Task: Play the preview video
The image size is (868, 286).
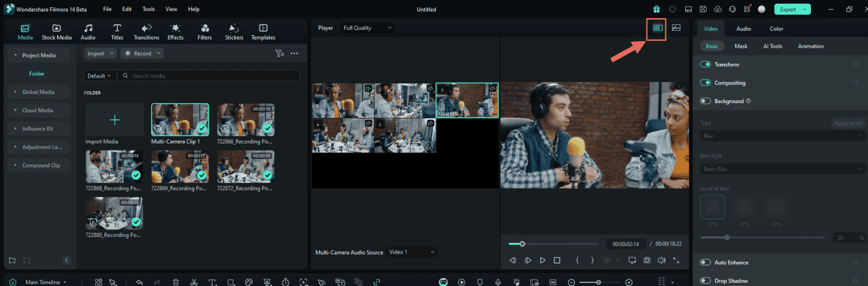Action: [543, 260]
